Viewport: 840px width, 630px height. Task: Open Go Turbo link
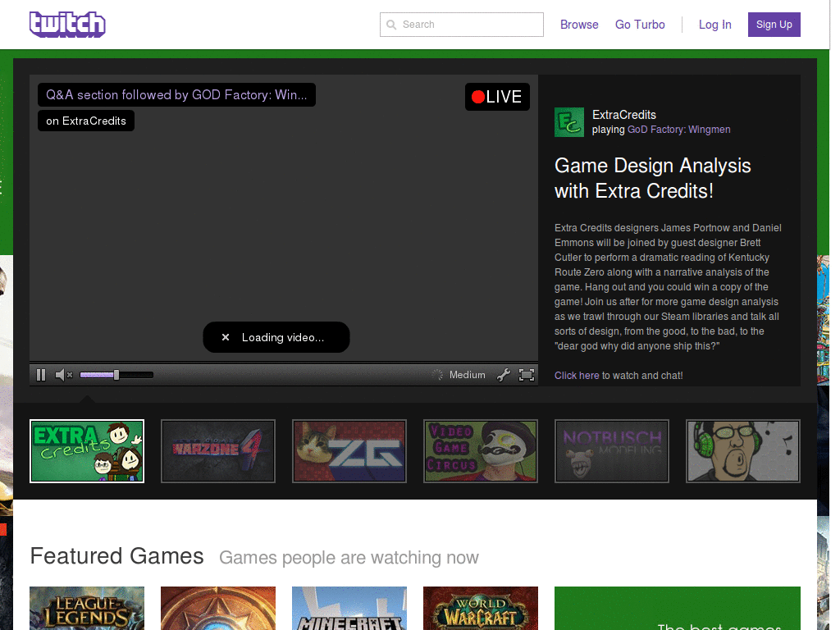click(x=640, y=25)
